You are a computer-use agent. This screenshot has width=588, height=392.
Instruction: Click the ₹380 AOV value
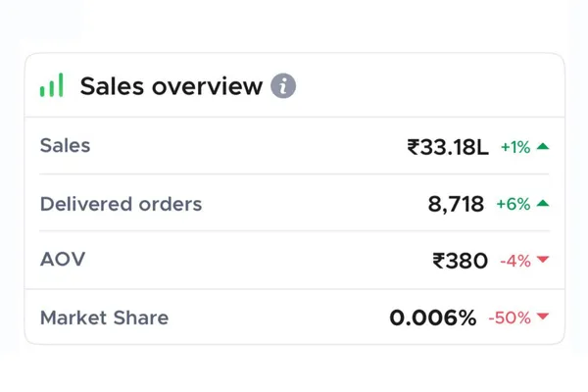pos(461,261)
